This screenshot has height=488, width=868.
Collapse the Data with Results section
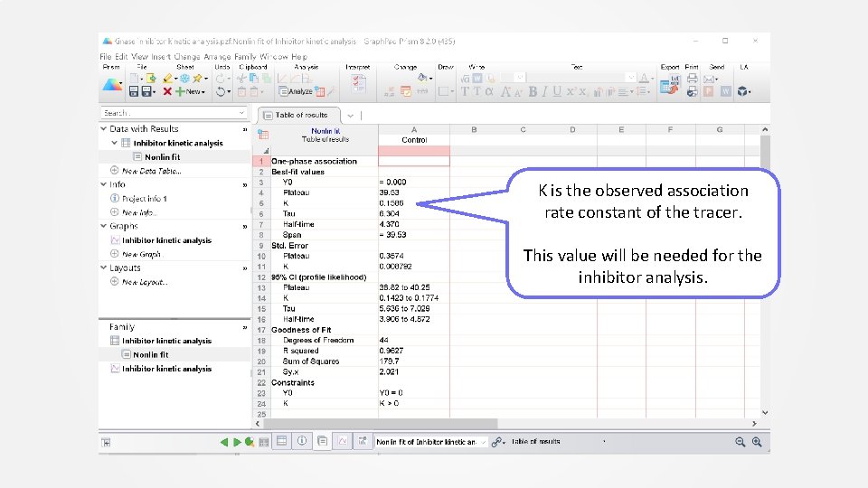coord(103,128)
